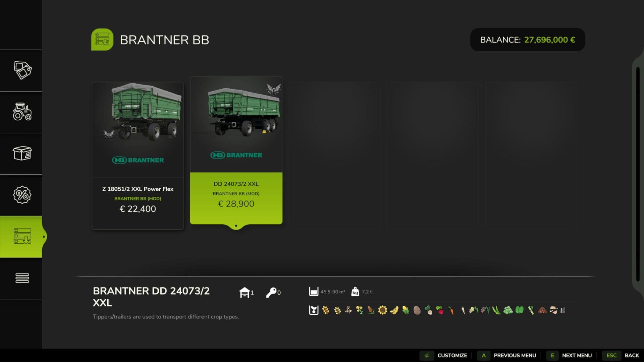Open the hamburger list menu icon

(x=22, y=278)
